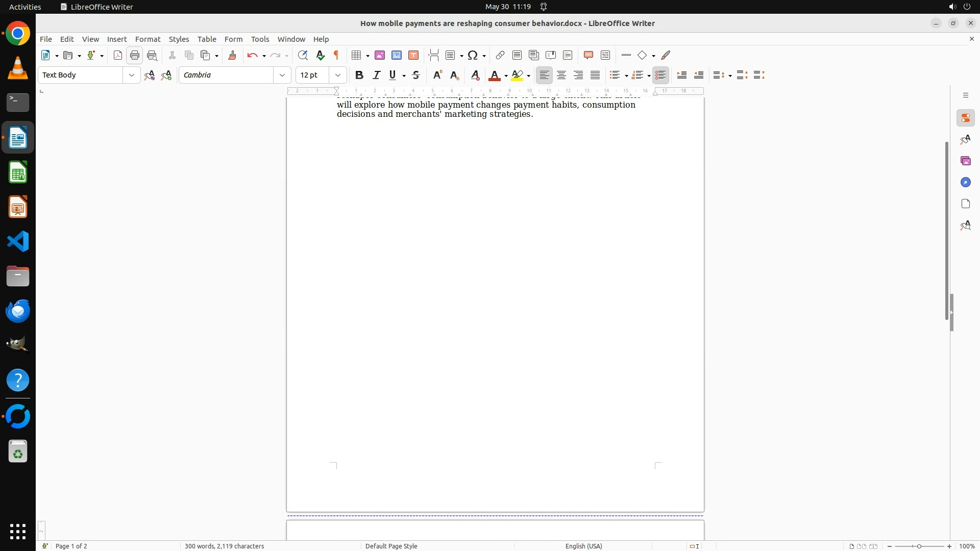Click the Insert Hyperlink icon

click(x=500, y=56)
